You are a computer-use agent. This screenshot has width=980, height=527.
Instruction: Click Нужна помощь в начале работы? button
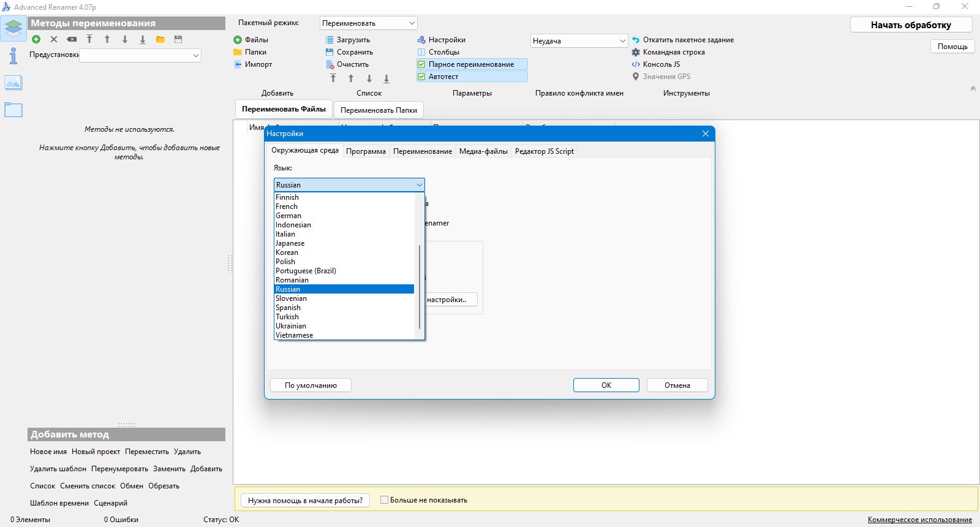(305, 501)
